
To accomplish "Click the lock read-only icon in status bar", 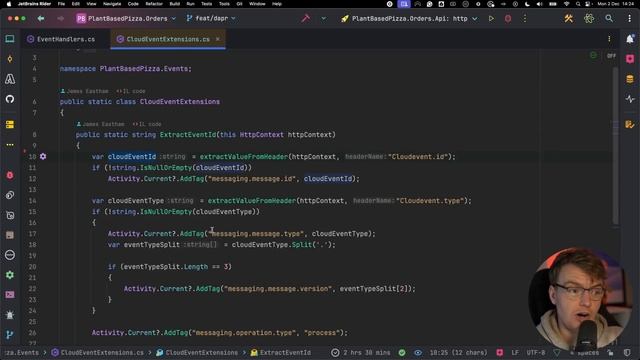I will coord(610,352).
